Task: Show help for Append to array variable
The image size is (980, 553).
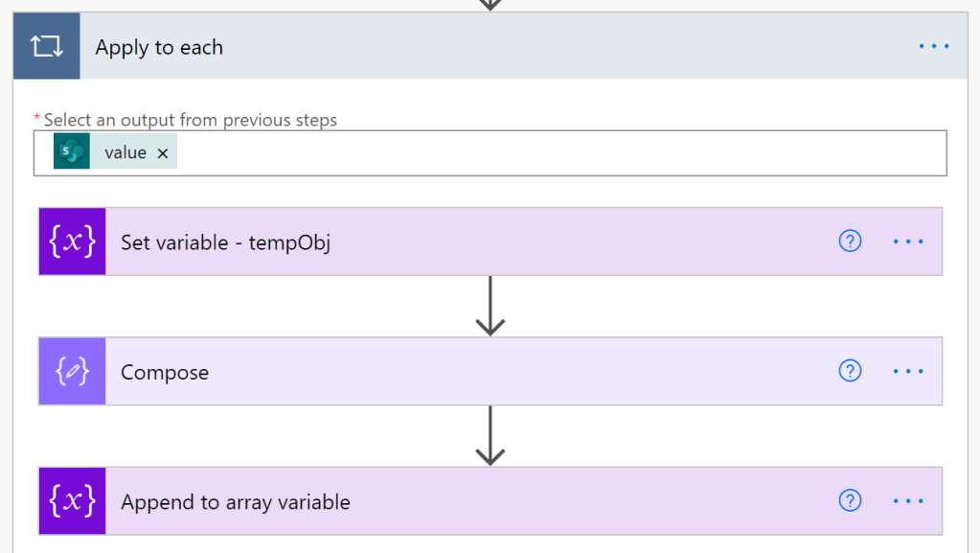Action: coord(850,500)
